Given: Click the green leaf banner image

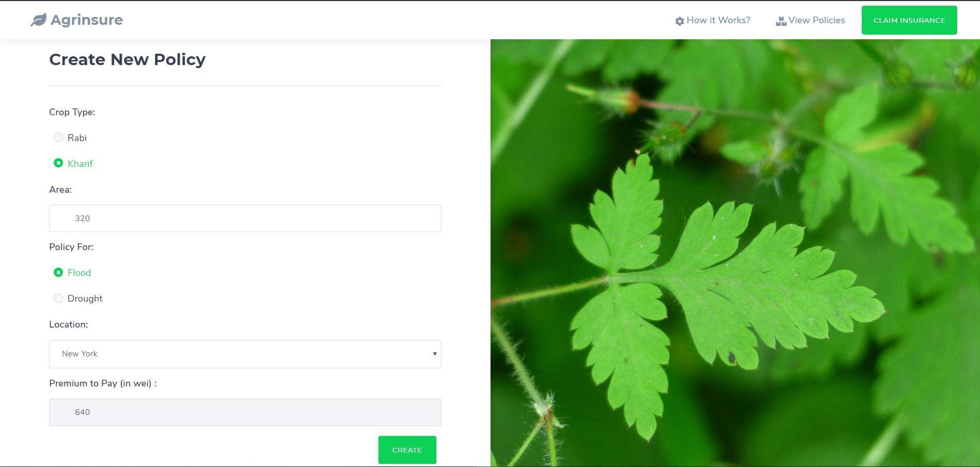Looking at the screenshot, I should click(735, 253).
